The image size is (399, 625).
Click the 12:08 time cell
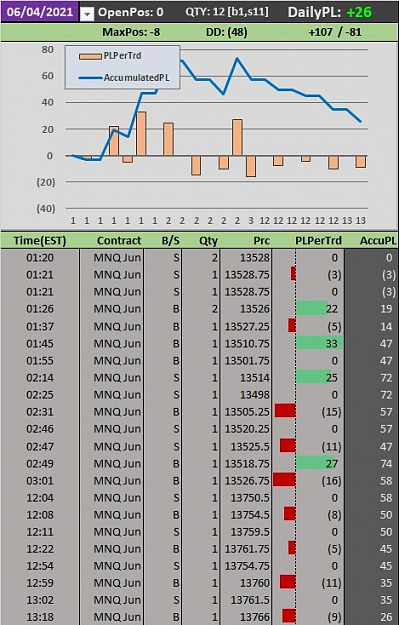[x=40, y=515]
